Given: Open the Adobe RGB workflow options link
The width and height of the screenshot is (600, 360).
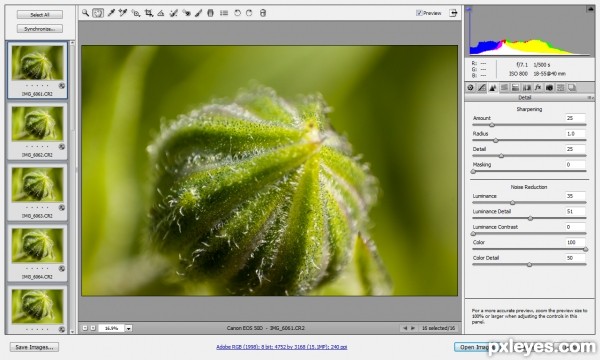Looking at the screenshot, I should [282, 347].
